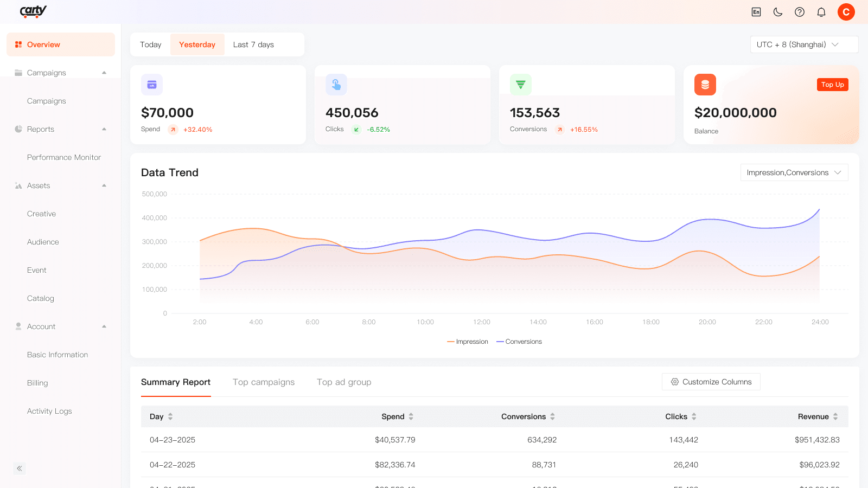
Task: Collapse the Reports sidebar section
Action: click(x=104, y=129)
